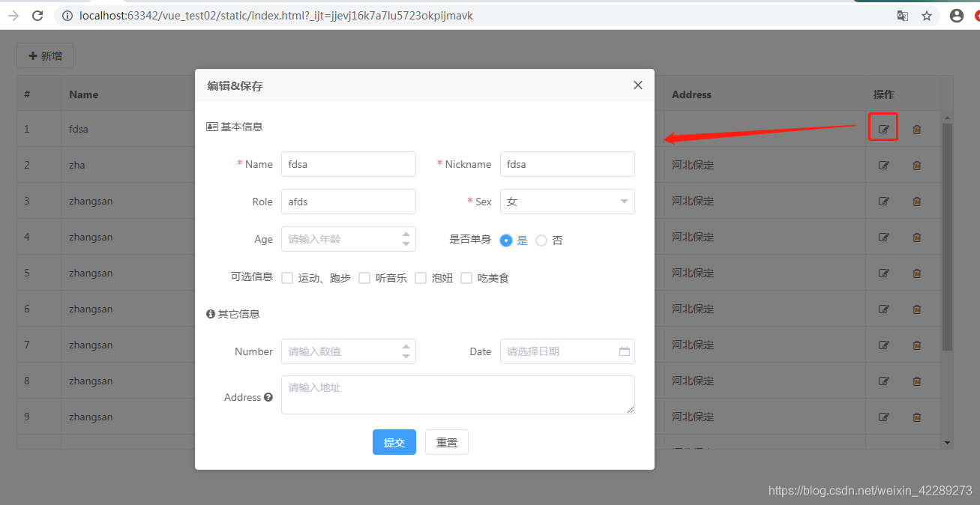The width and height of the screenshot is (980, 505).
Task: Click delete trash icon in row fdsa
Action: [x=916, y=129]
